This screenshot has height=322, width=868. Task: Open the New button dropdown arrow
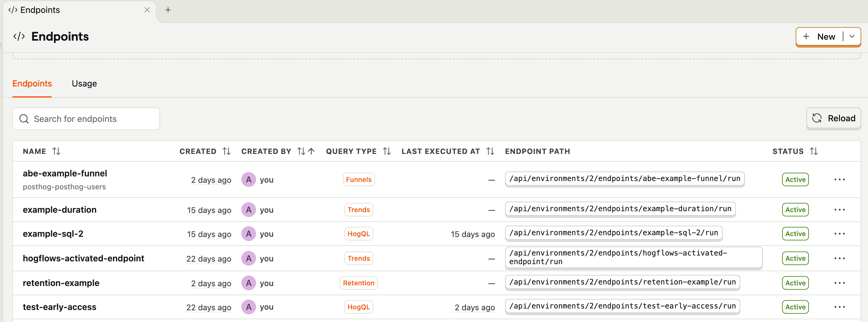(853, 36)
